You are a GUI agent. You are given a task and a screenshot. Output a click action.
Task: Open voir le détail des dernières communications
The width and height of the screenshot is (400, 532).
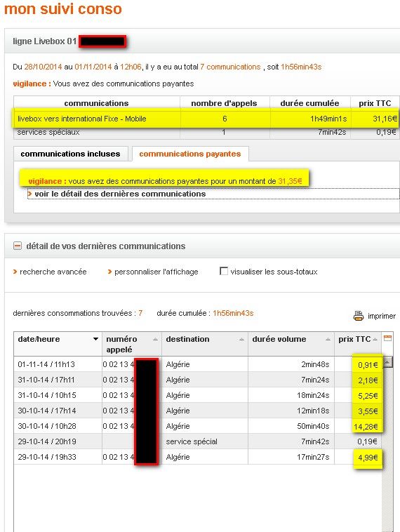click(120, 194)
